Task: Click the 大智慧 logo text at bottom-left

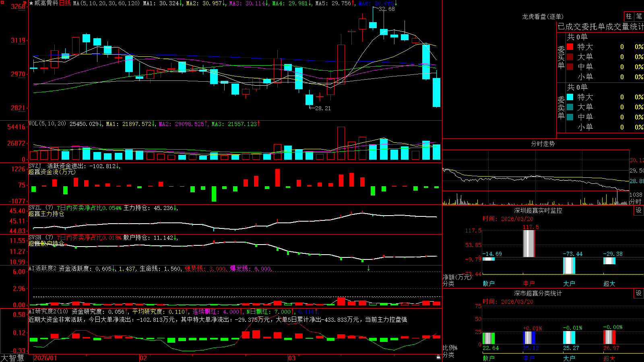Action: (12, 358)
